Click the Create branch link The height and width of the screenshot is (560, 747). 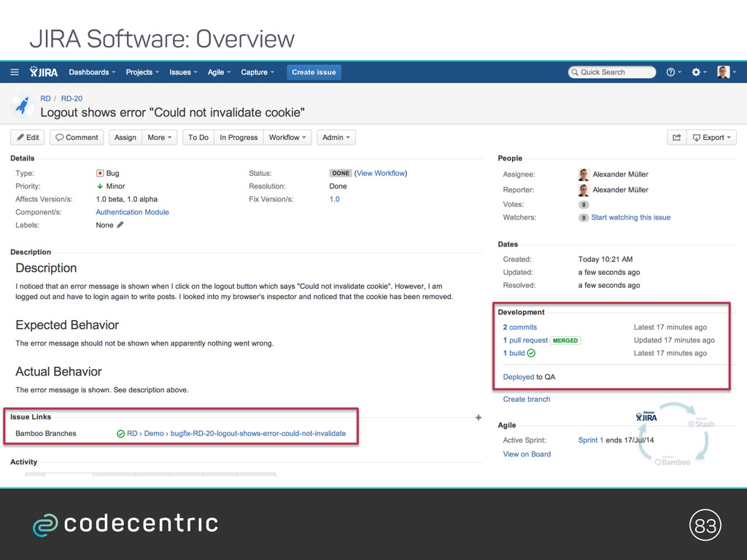pyautogui.click(x=527, y=399)
